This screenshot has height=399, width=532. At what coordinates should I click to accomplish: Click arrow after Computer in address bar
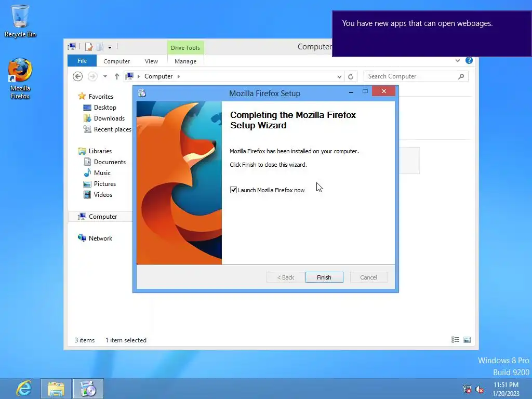(179, 76)
